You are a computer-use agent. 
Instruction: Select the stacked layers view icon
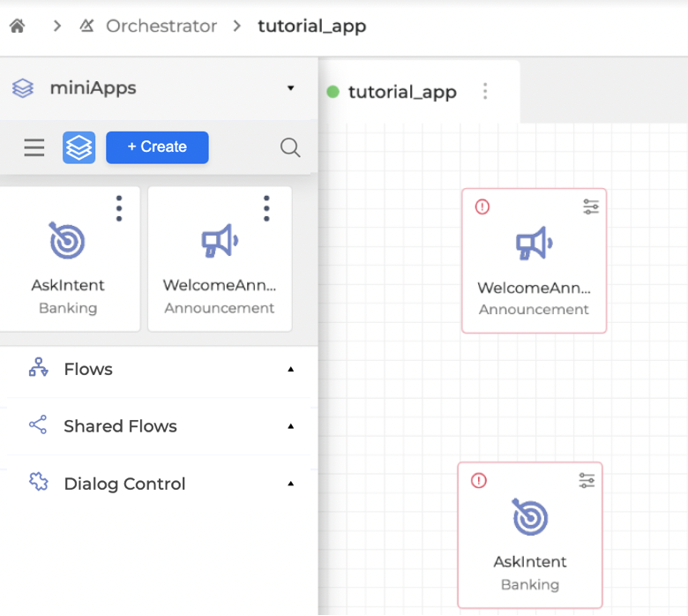click(x=79, y=147)
